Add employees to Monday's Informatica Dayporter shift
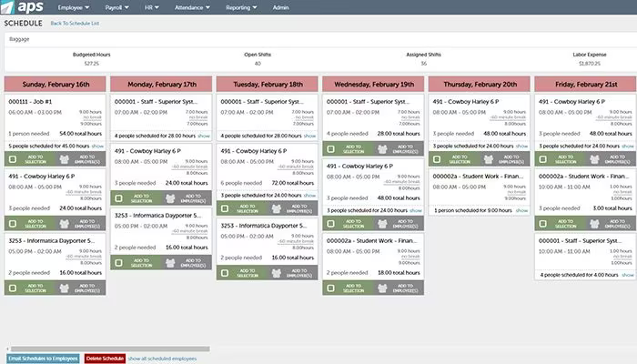The image size is (637, 364). click(186, 263)
